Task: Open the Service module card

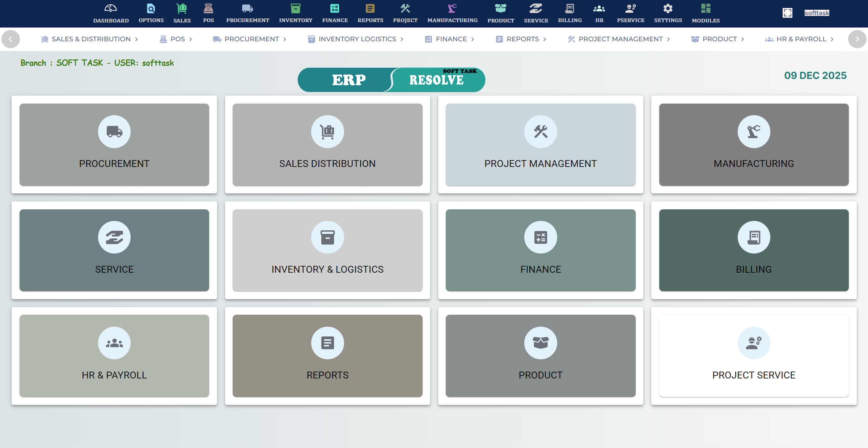Action: [x=114, y=250]
